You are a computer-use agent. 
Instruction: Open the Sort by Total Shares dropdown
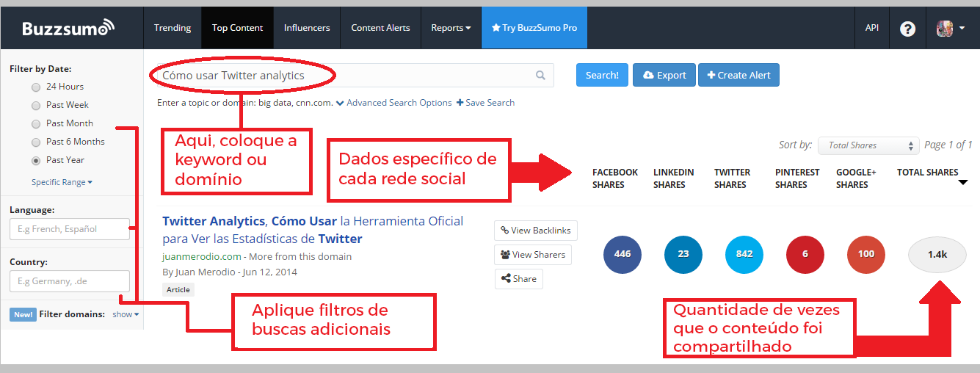(868, 145)
